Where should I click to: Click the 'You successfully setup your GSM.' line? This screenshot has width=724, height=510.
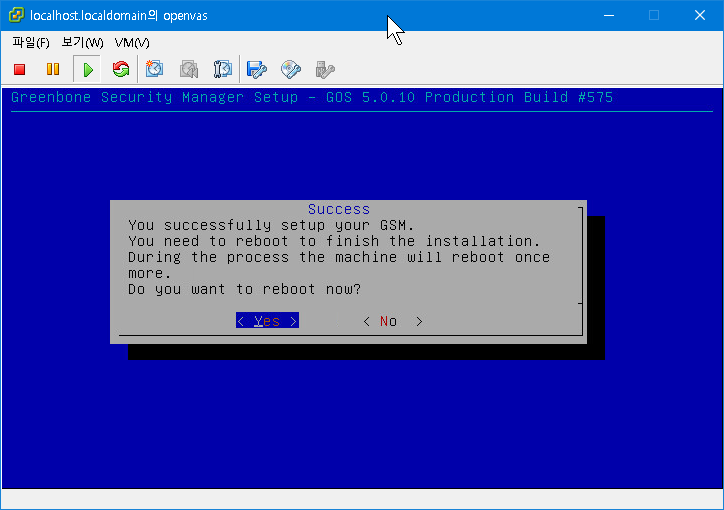271,225
